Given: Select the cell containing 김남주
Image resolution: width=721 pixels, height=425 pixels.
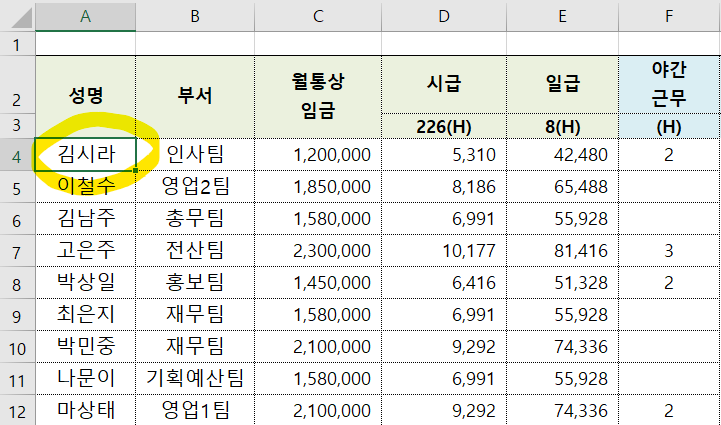Looking at the screenshot, I should (x=86, y=218).
